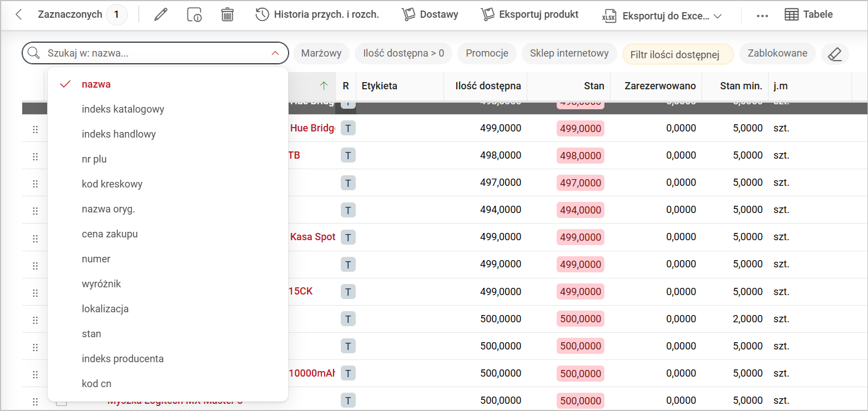This screenshot has width=868, height=411.
Task: Select 'kod kreskowy' search option
Action: [112, 184]
